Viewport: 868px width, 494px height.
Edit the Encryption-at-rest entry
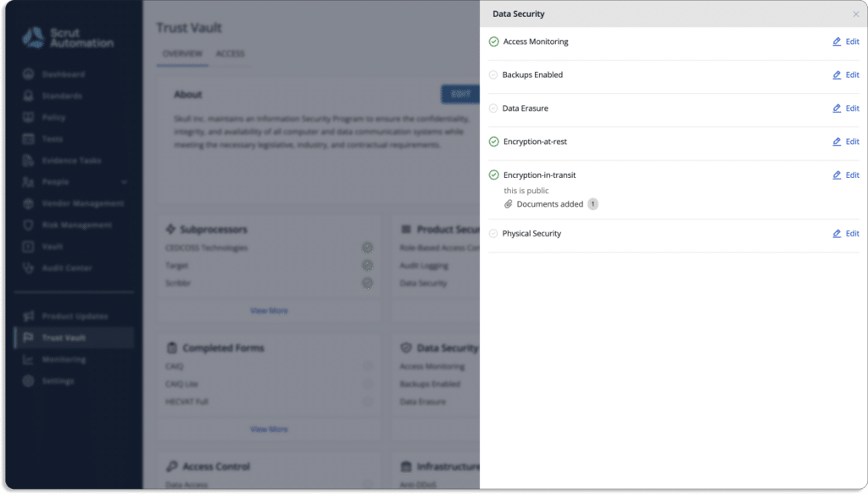click(x=846, y=142)
